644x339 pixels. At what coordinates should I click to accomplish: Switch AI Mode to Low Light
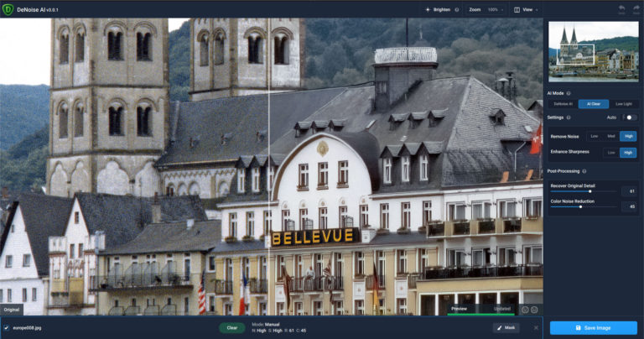(x=623, y=104)
